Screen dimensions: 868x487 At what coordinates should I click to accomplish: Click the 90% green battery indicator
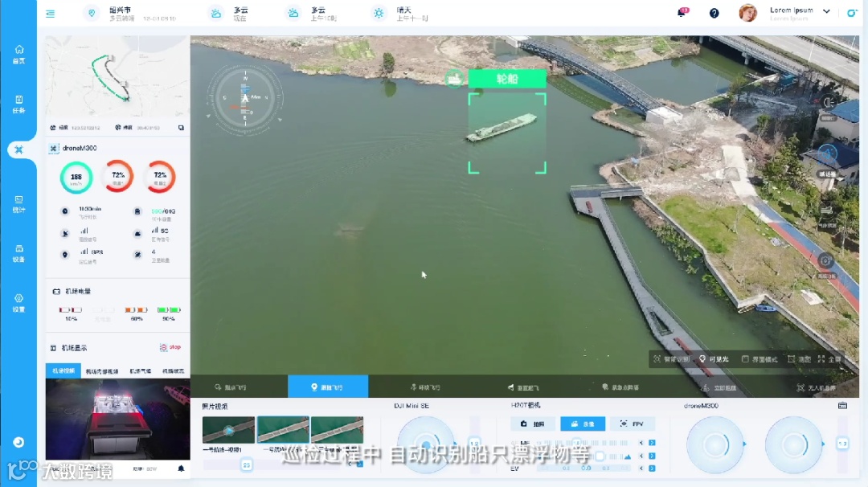tap(169, 313)
